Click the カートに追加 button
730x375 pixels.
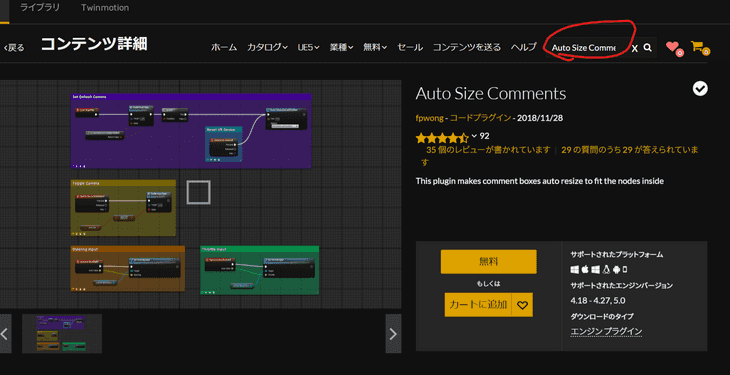[x=478, y=305]
